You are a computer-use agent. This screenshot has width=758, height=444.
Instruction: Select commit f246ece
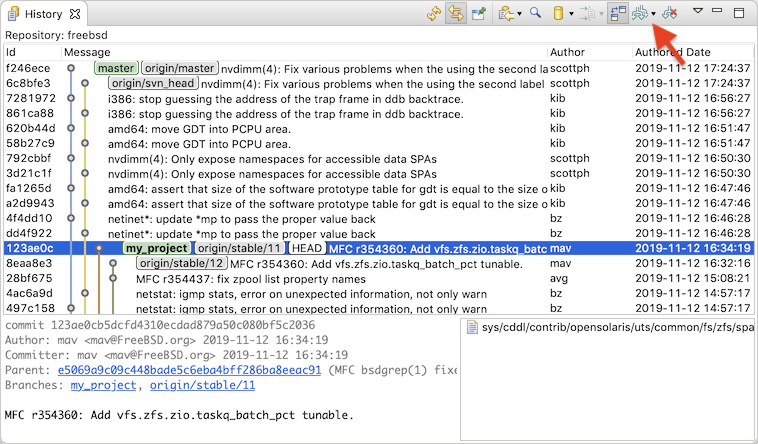378,68
